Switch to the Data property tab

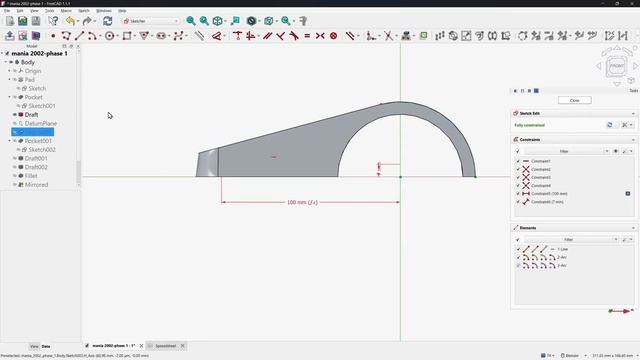(46, 346)
